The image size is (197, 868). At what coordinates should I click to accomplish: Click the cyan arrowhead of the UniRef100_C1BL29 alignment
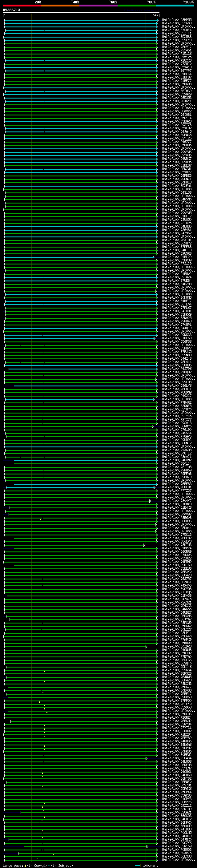[154, 257]
